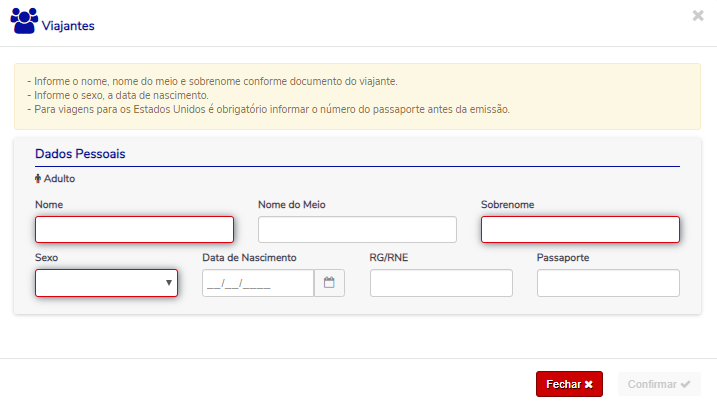Click the Sobrenome field label

click(508, 205)
